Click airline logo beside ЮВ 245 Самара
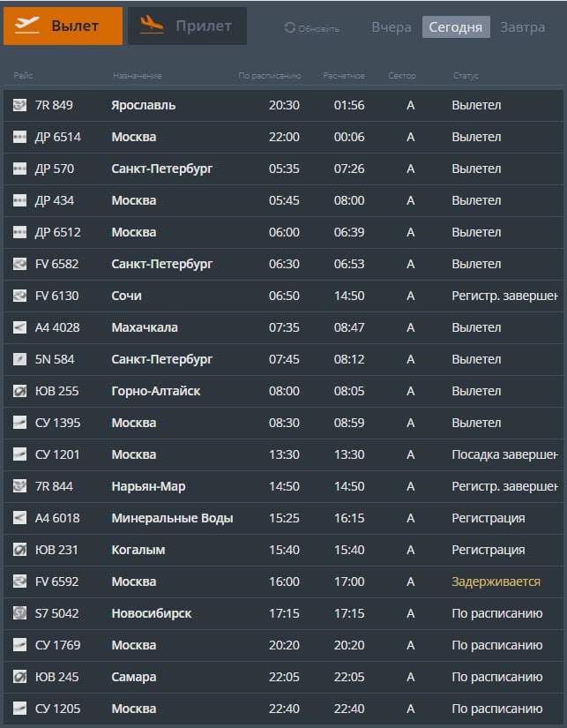Screen dimensions: 567x728 (19, 678)
